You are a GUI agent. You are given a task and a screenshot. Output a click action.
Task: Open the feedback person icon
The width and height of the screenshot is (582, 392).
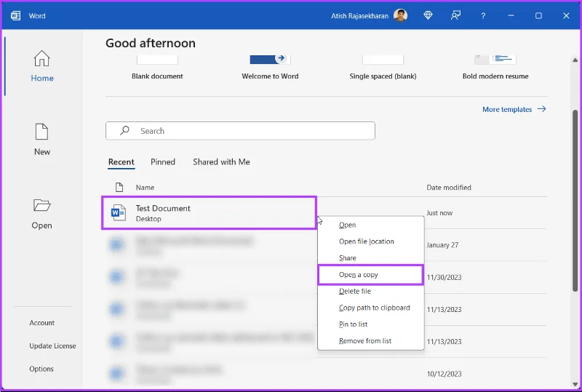(455, 15)
